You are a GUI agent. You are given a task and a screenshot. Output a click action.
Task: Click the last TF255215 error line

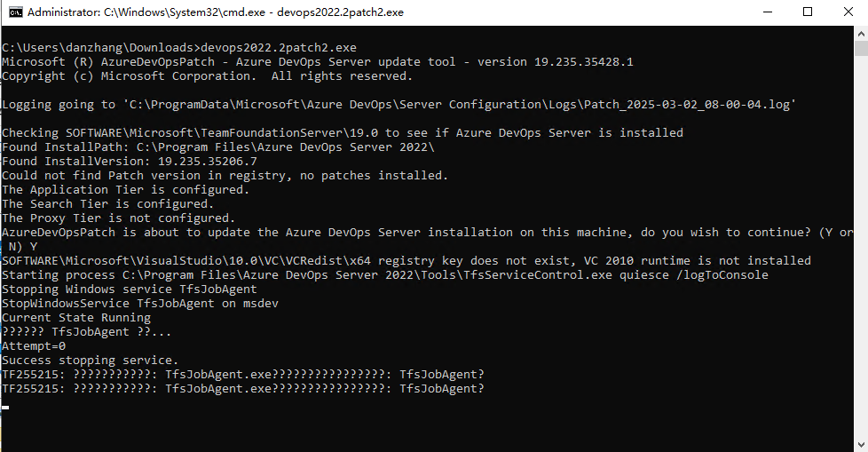[243, 388]
